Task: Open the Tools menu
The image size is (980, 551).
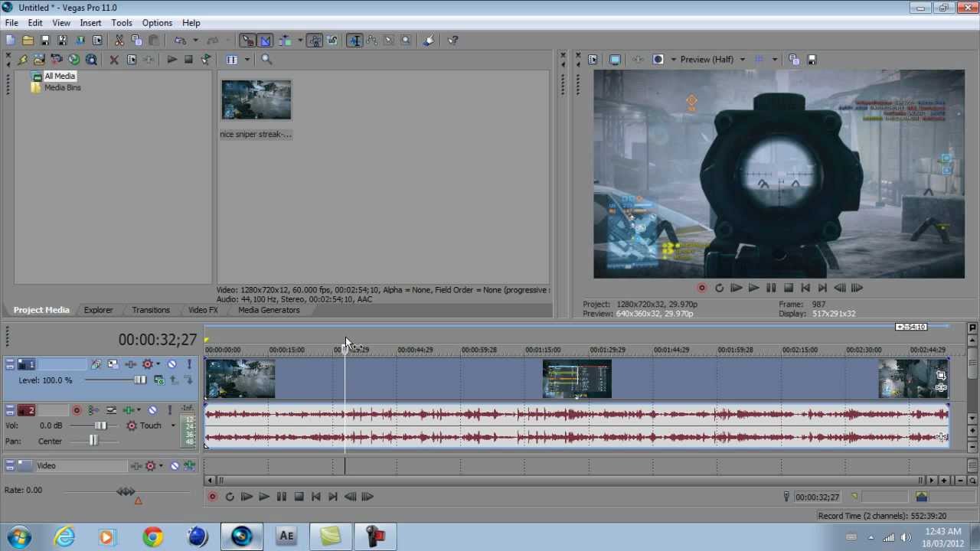Action: (122, 23)
